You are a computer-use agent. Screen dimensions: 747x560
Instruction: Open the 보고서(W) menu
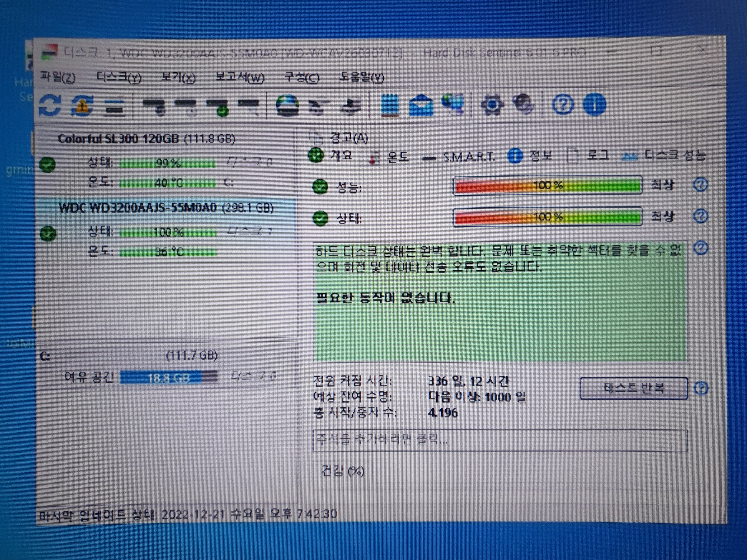[x=240, y=78]
